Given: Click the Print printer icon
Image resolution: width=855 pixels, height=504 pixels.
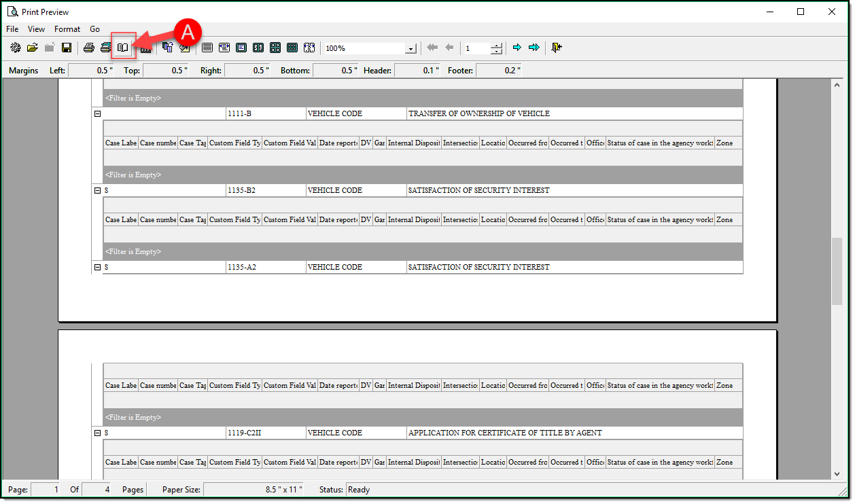Looking at the screenshot, I should (x=88, y=48).
